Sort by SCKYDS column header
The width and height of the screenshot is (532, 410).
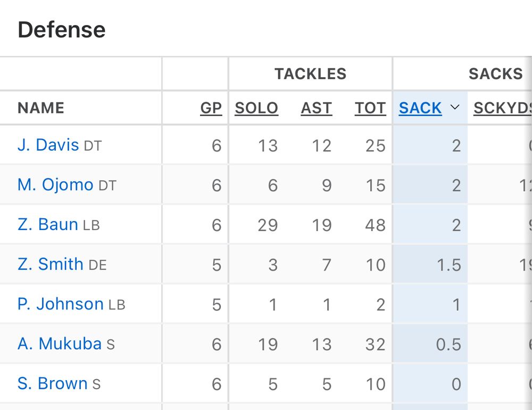coord(502,108)
